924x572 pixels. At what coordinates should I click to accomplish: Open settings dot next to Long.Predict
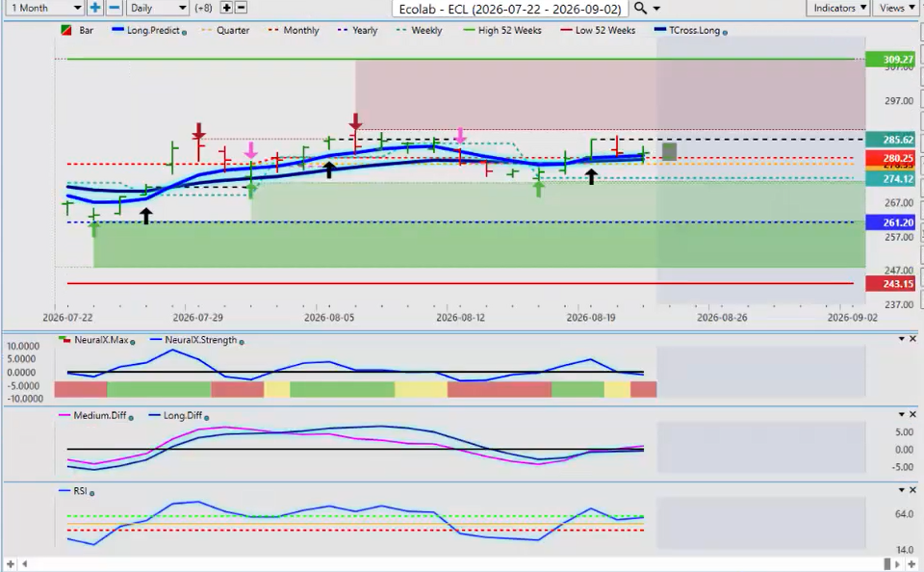pos(185,33)
